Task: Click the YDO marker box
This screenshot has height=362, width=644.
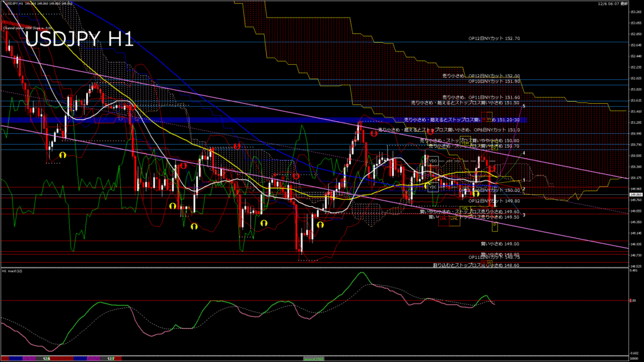Action: click(433, 161)
